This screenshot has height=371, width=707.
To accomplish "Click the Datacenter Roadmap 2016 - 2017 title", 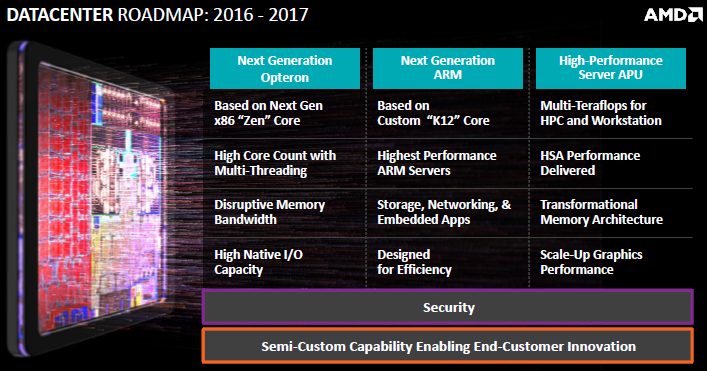I will 157,15.
